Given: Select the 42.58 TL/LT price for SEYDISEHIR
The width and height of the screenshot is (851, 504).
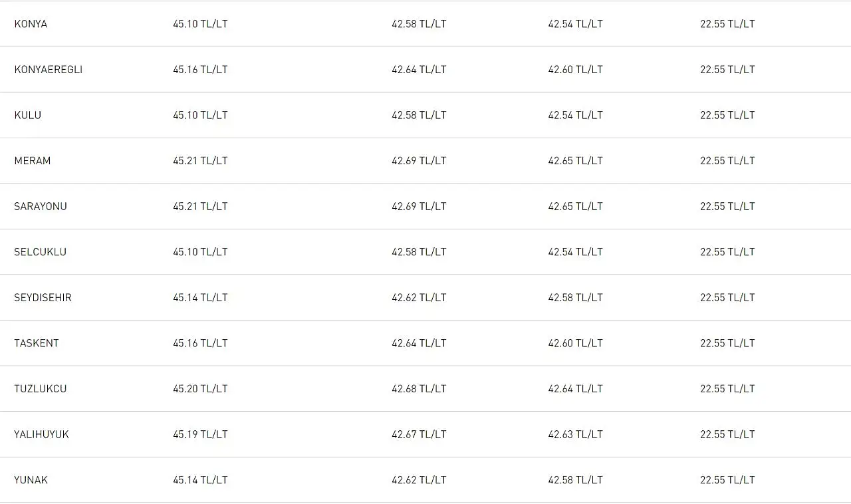Looking at the screenshot, I should (x=575, y=298).
